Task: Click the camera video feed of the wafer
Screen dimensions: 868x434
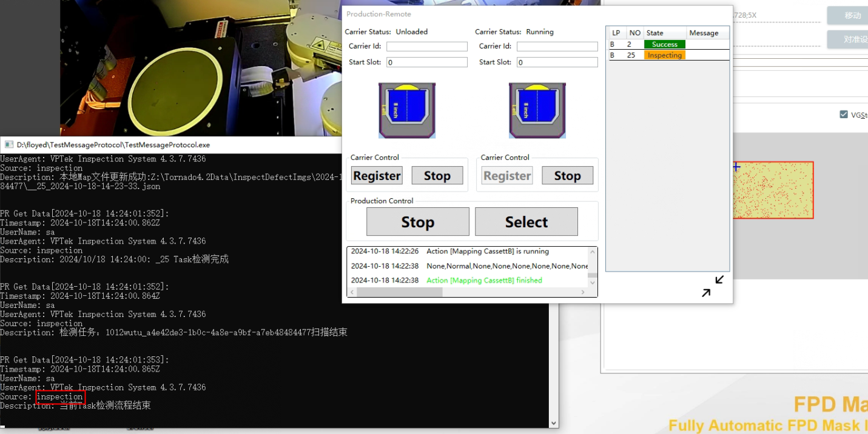Action: coord(201,68)
